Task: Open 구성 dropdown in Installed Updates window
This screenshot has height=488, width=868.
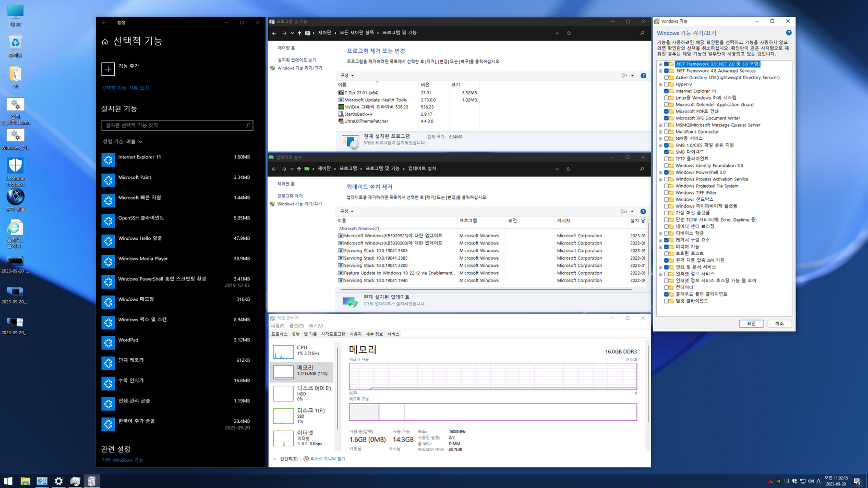Action: (x=347, y=211)
